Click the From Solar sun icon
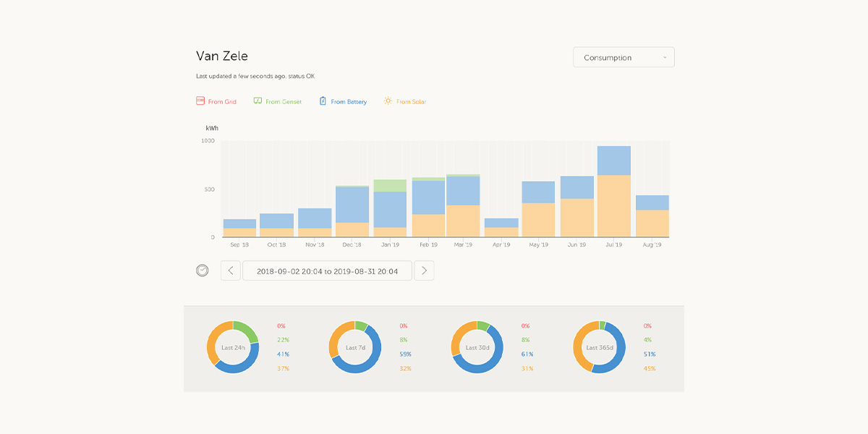This screenshot has width=868, height=434. pyautogui.click(x=388, y=101)
